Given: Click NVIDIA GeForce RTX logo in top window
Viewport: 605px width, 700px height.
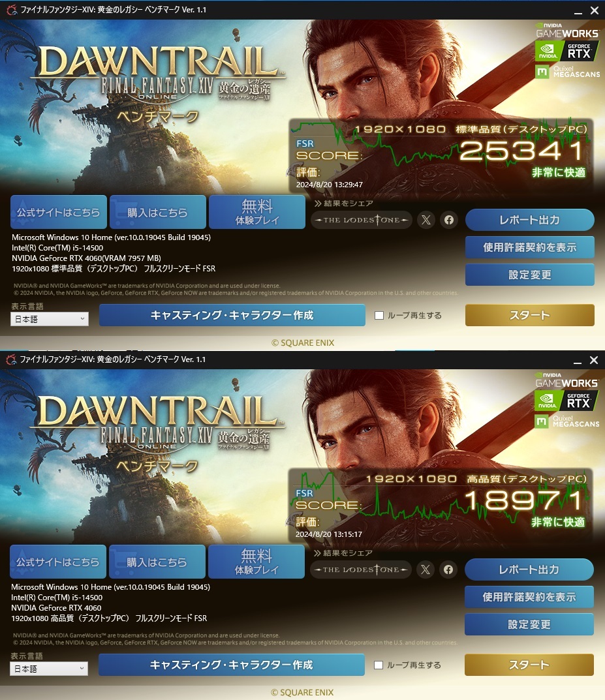Looking at the screenshot, I should [566, 52].
